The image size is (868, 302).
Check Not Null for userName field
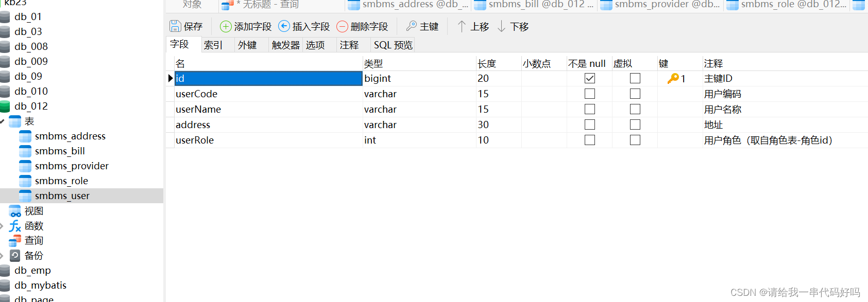coord(590,109)
